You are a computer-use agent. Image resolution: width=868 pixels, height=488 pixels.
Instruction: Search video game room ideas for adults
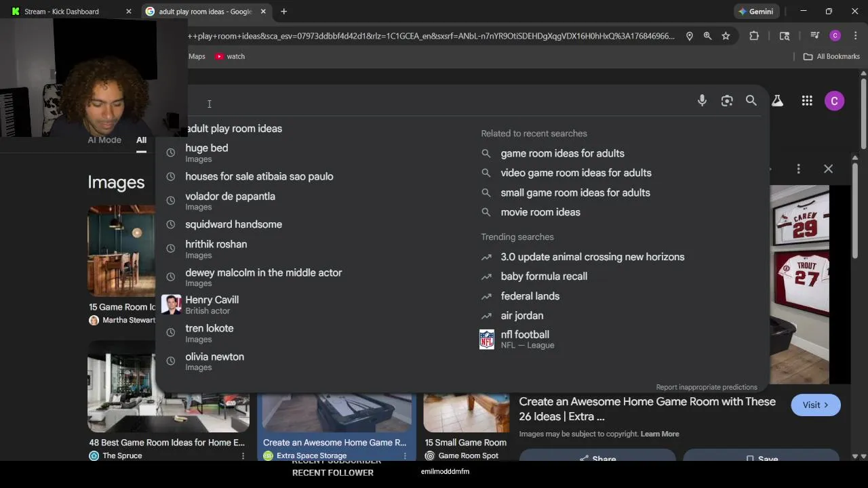click(x=576, y=173)
